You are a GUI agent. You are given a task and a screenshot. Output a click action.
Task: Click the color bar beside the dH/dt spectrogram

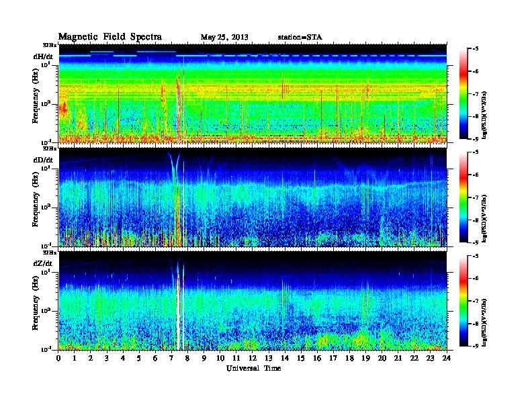pyautogui.click(x=463, y=93)
